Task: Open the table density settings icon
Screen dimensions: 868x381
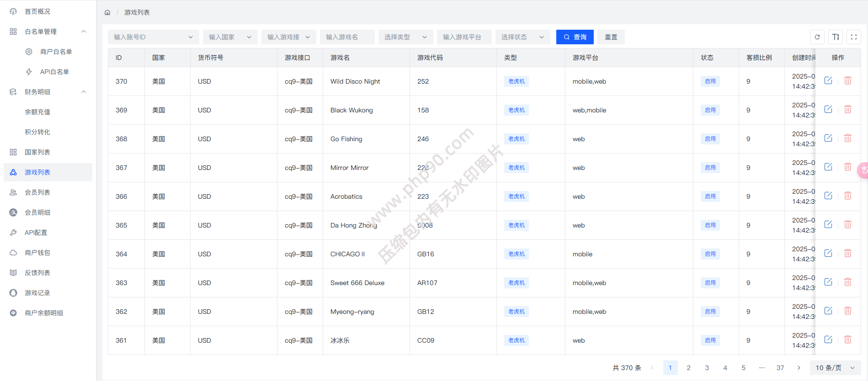Action: pyautogui.click(x=836, y=37)
